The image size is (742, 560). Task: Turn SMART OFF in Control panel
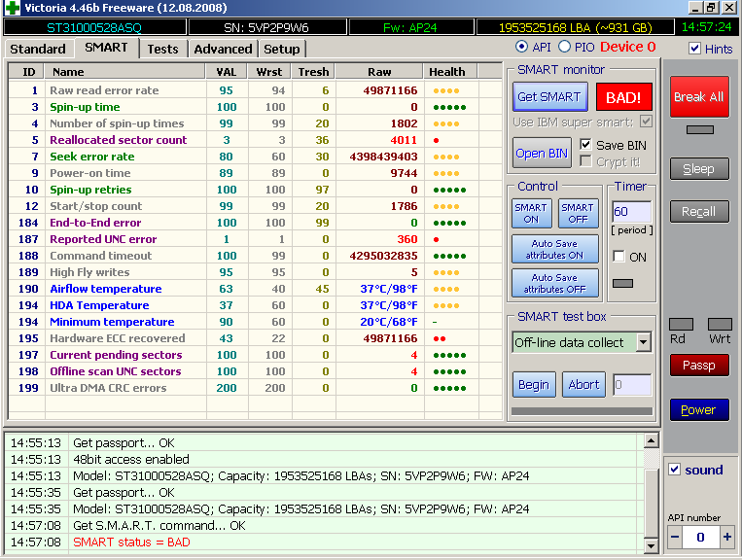[x=578, y=213]
